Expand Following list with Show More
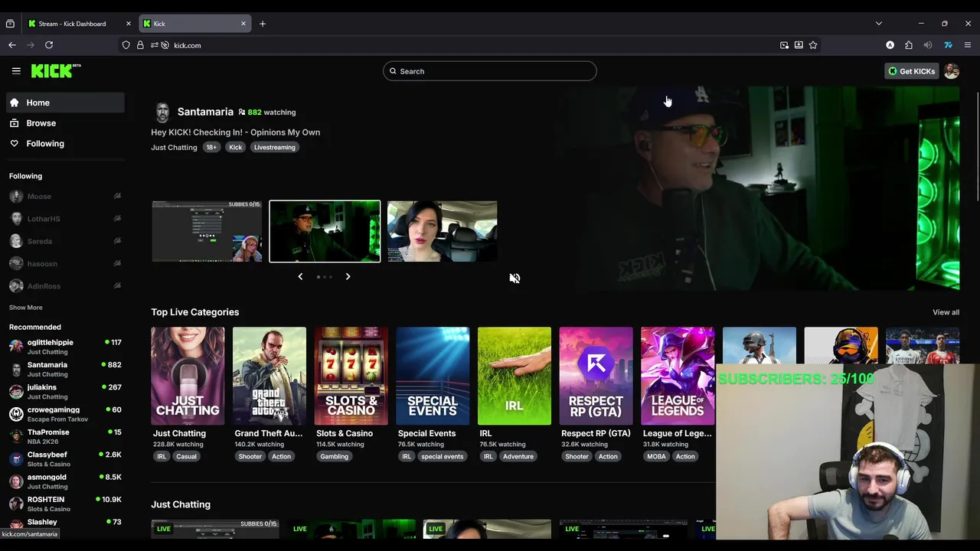The height and width of the screenshot is (551, 980). pyautogui.click(x=26, y=308)
